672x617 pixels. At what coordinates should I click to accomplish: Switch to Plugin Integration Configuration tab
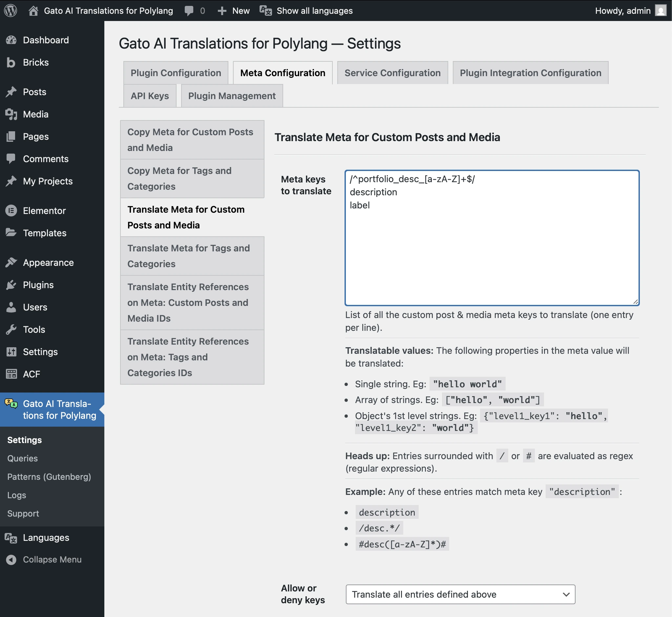[530, 73]
